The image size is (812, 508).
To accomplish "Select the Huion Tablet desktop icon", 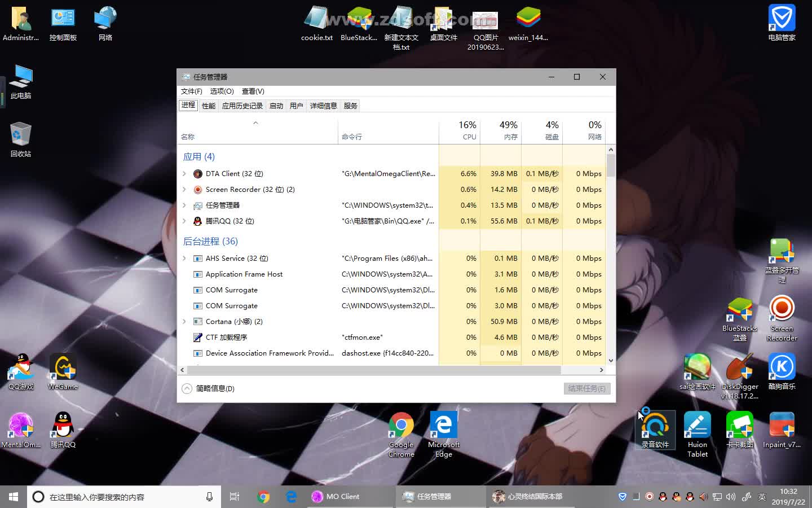I will coord(698,435).
